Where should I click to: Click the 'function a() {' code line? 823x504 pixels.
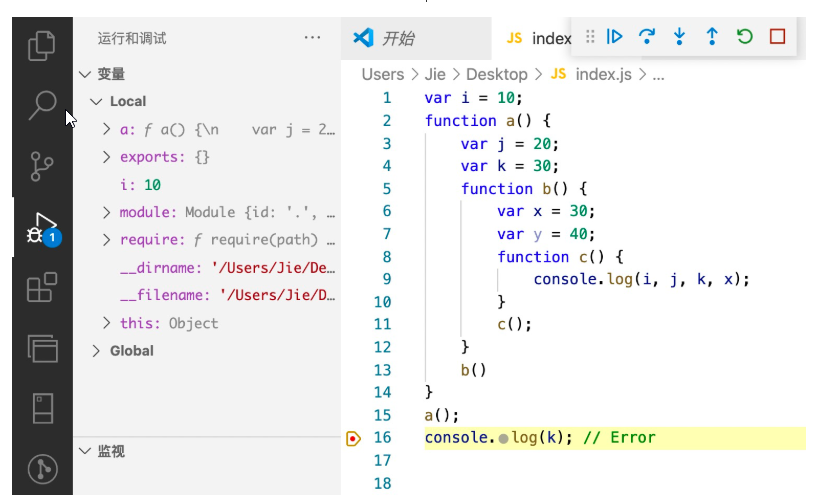488,121
